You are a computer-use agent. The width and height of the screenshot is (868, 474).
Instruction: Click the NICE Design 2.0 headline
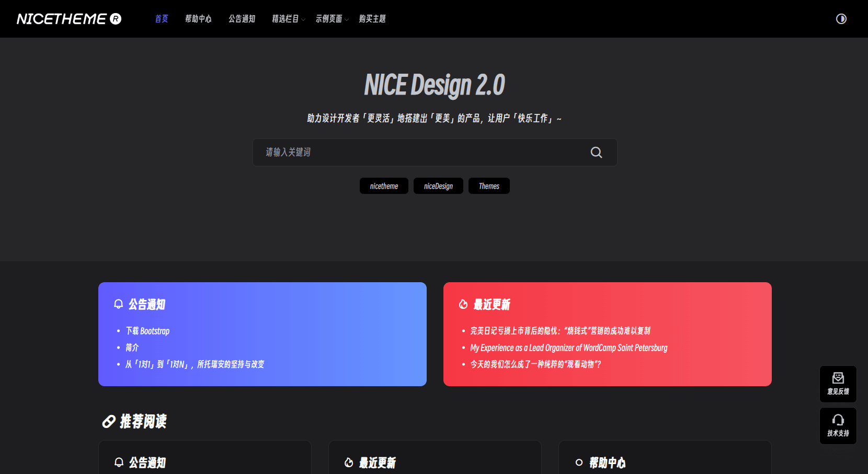435,85
